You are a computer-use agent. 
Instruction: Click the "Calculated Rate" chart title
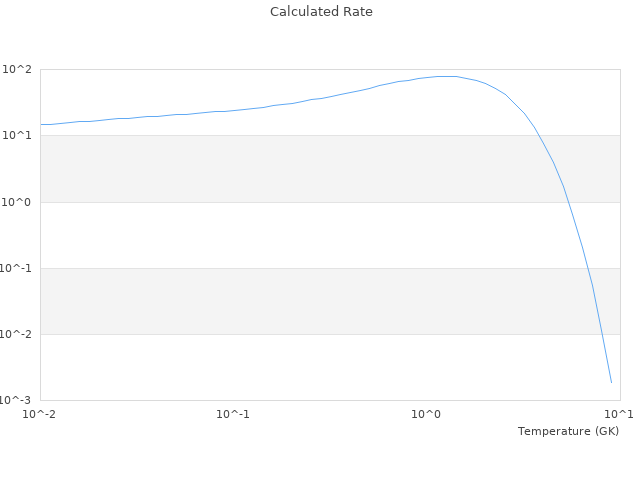pos(320,12)
